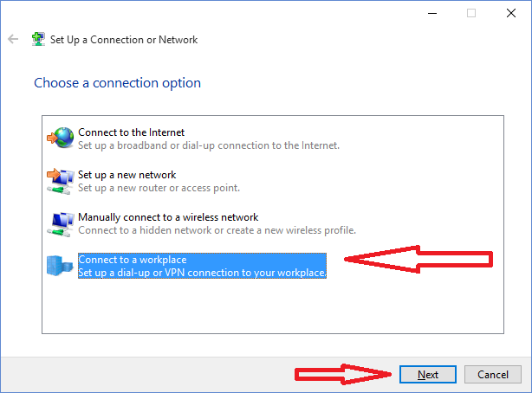The height and width of the screenshot is (393, 532).
Task: Choose the 'Connect to the Internet' option title
Action: click(132, 132)
